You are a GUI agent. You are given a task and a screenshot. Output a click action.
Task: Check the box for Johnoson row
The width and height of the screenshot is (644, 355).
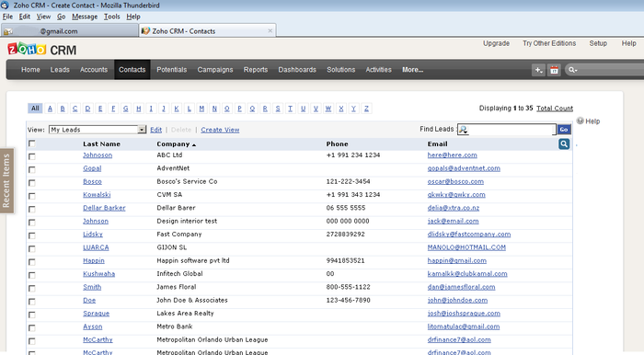[31, 156]
